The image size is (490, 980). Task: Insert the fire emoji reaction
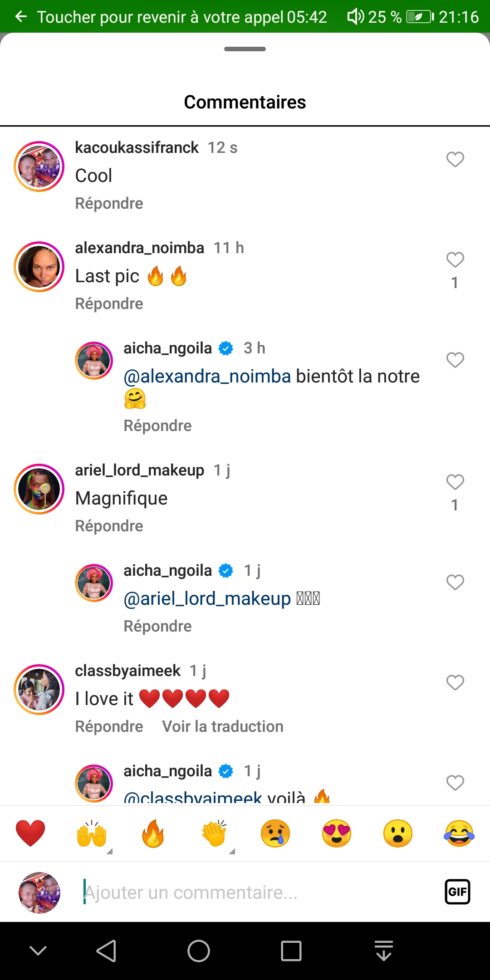pyautogui.click(x=153, y=833)
